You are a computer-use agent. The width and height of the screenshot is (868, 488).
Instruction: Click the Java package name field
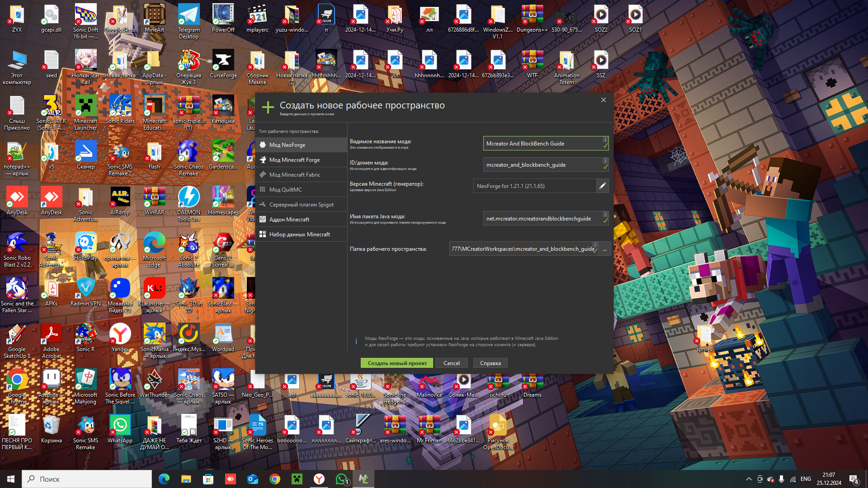542,219
